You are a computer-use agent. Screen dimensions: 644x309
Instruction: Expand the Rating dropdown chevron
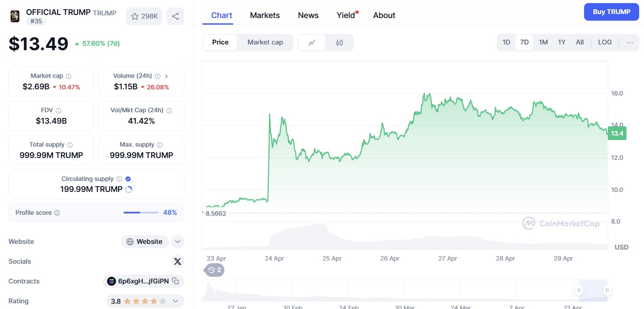[x=175, y=301]
